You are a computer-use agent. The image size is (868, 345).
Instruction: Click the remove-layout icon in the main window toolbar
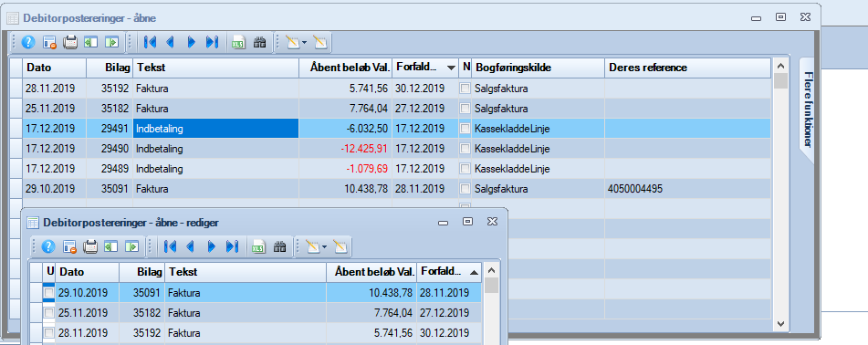tap(50, 42)
